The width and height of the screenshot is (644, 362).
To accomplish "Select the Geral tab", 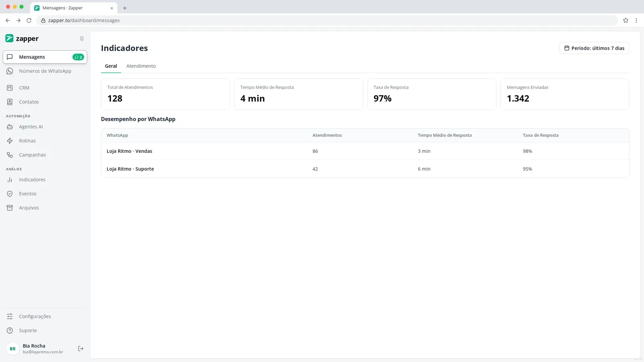I will tap(111, 66).
